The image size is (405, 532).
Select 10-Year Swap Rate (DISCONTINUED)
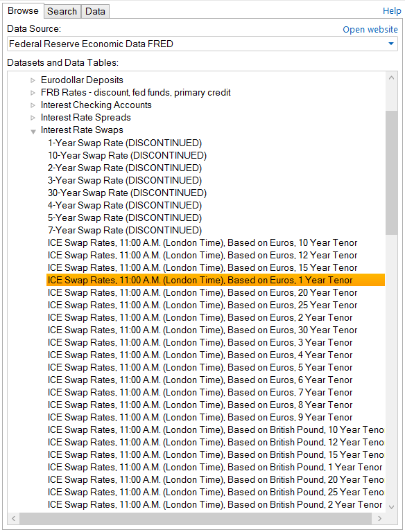click(127, 155)
